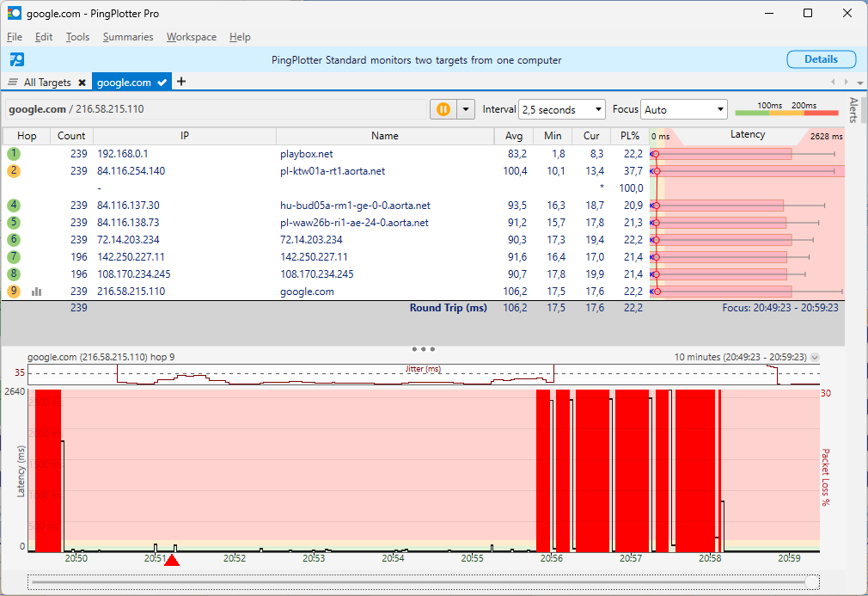Open the Tools menu
The image size is (868, 596).
click(x=77, y=37)
